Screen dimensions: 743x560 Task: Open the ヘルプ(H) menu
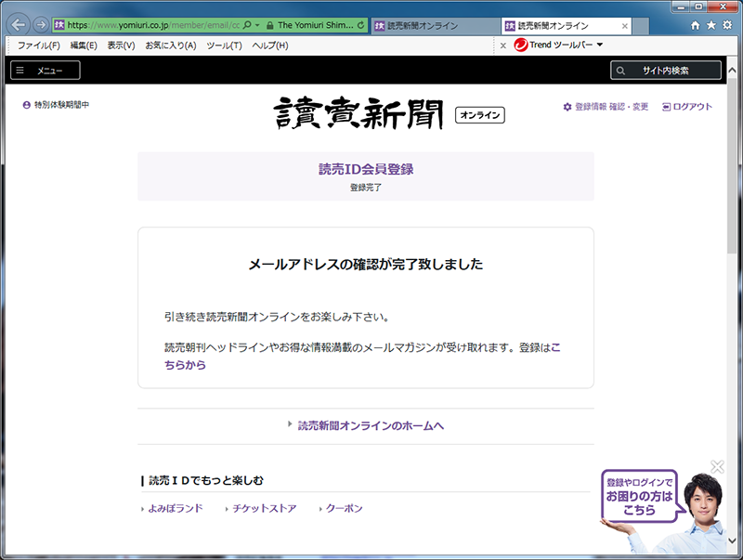pyautogui.click(x=270, y=46)
